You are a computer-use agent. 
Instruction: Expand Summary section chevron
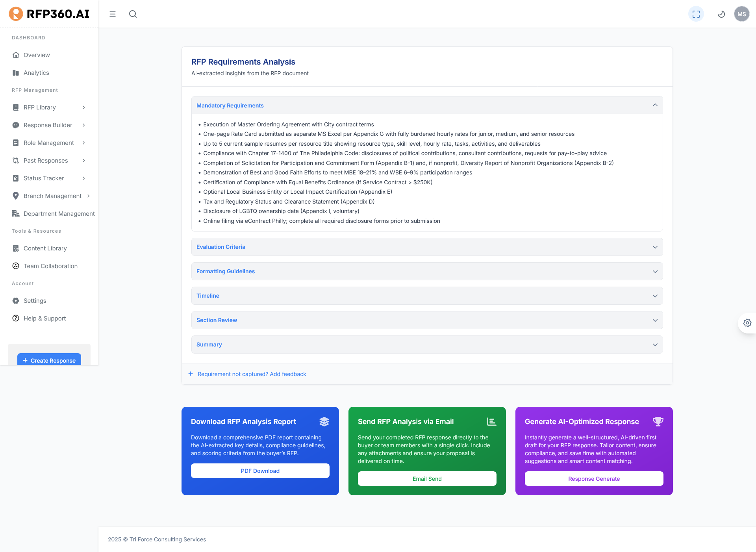point(655,345)
